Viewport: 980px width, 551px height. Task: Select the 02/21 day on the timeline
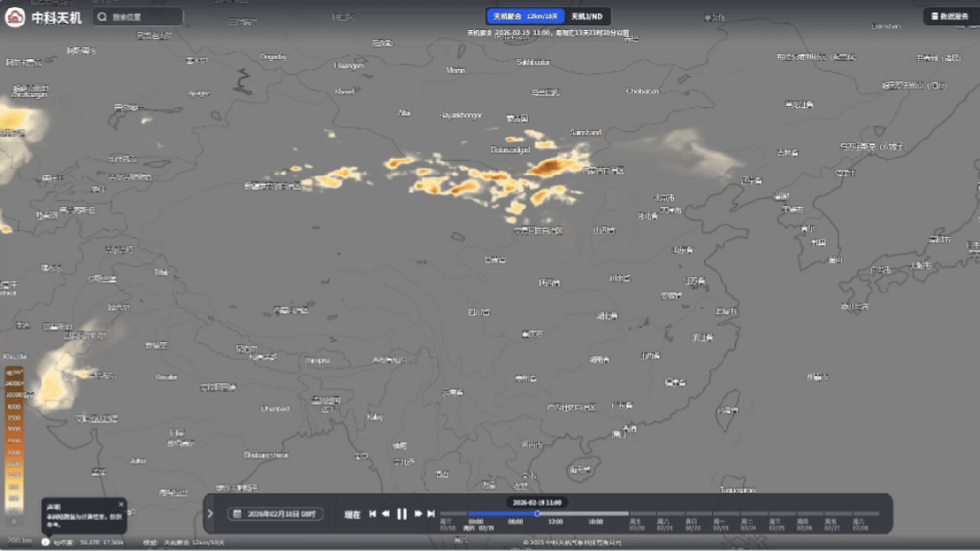click(664, 525)
